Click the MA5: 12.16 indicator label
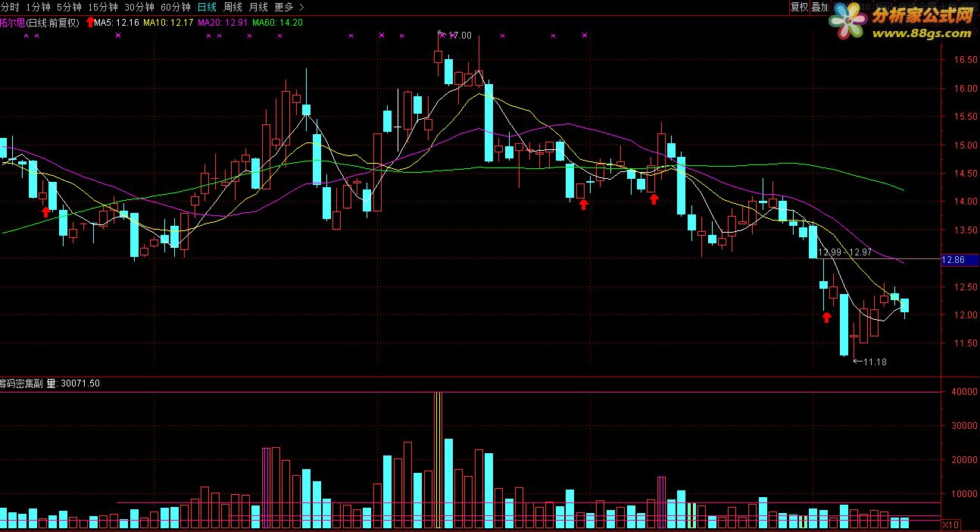Screen dimensions: 980x532 pyautogui.click(x=117, y=23)
